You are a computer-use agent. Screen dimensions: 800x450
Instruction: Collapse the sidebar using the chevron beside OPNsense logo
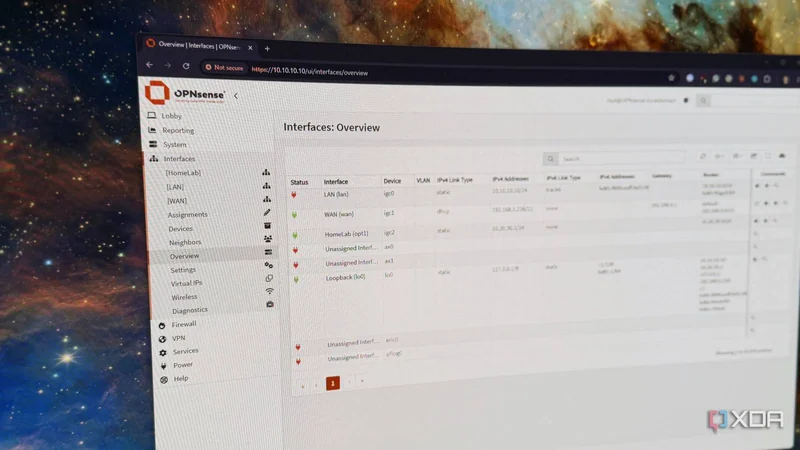click(236, 96)
